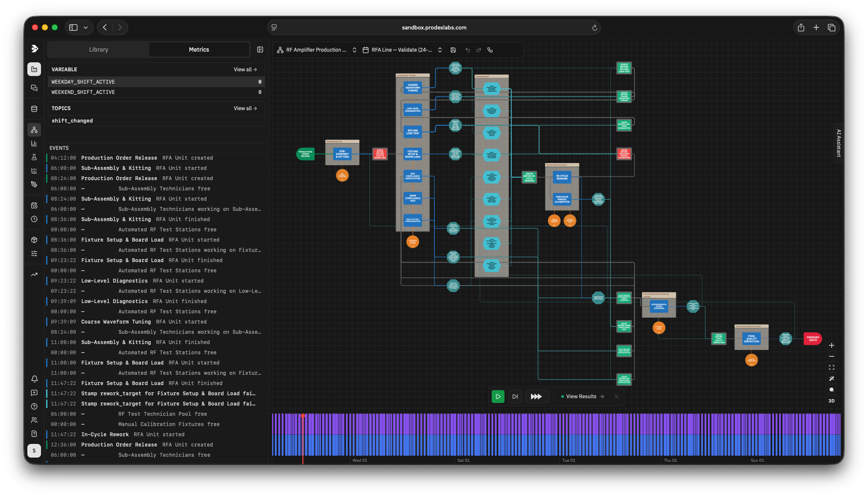868x496 pixels.
Task: Click the fit-to-screen frame icon
Action: (832, 368)
